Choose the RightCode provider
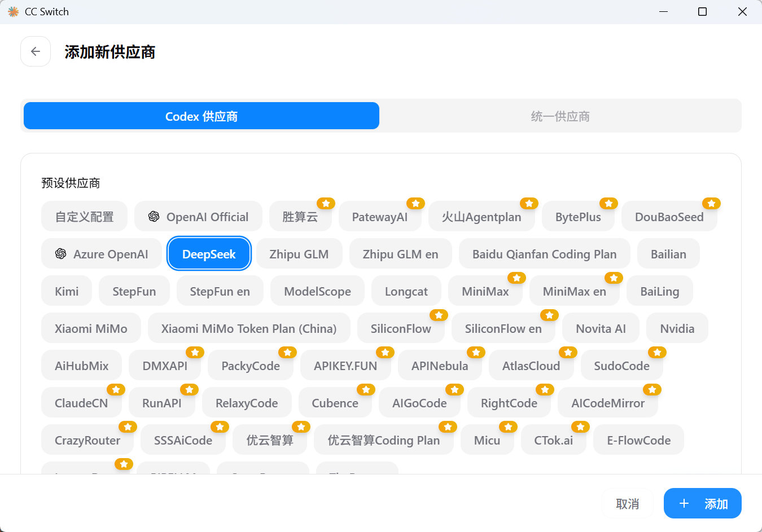 click(509, 403)
